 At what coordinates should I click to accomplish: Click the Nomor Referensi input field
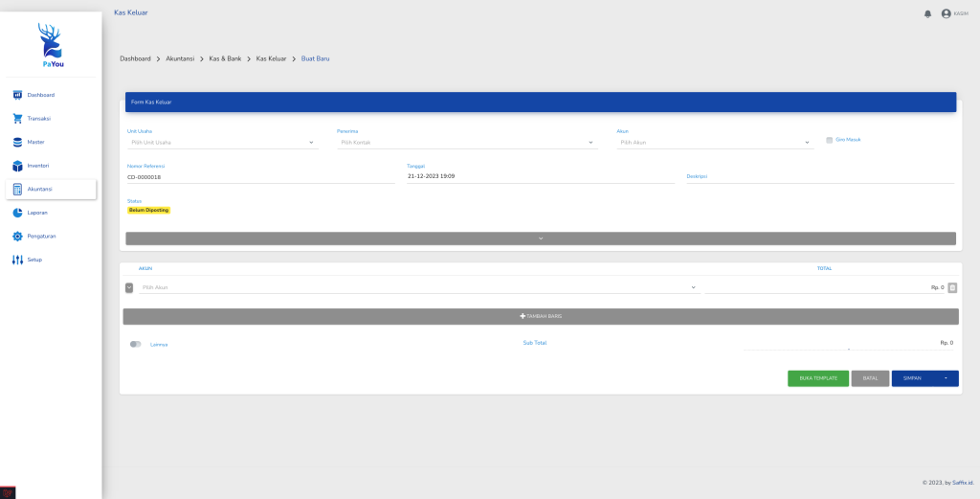coord(260,177)
